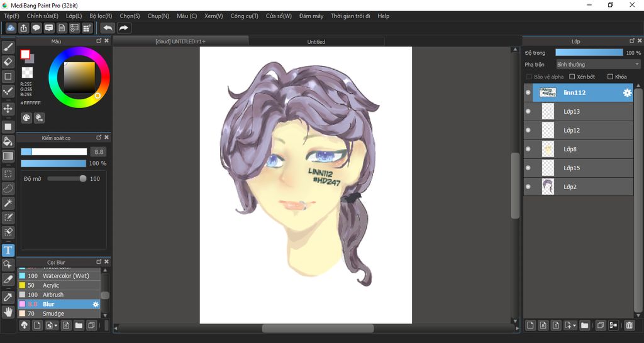Hide the Lớp15 layer visibility dot
Screen dimensions: 644x343
528,168
